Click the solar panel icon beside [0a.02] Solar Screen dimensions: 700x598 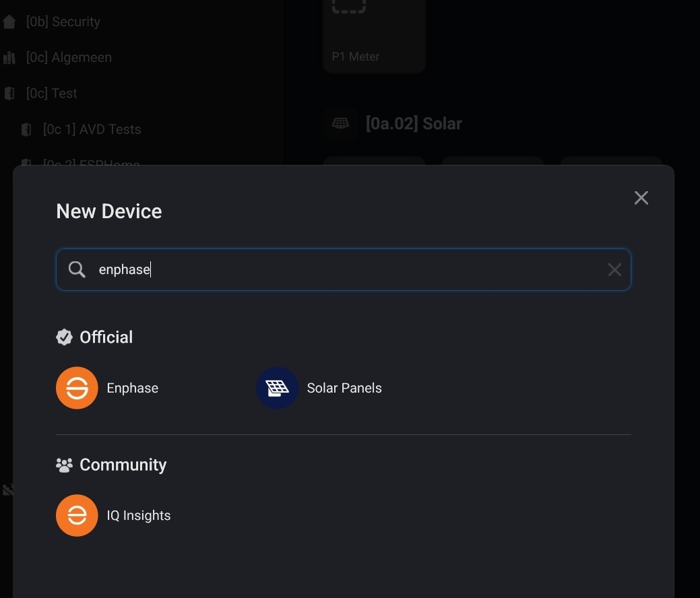(x=340, y=123)
